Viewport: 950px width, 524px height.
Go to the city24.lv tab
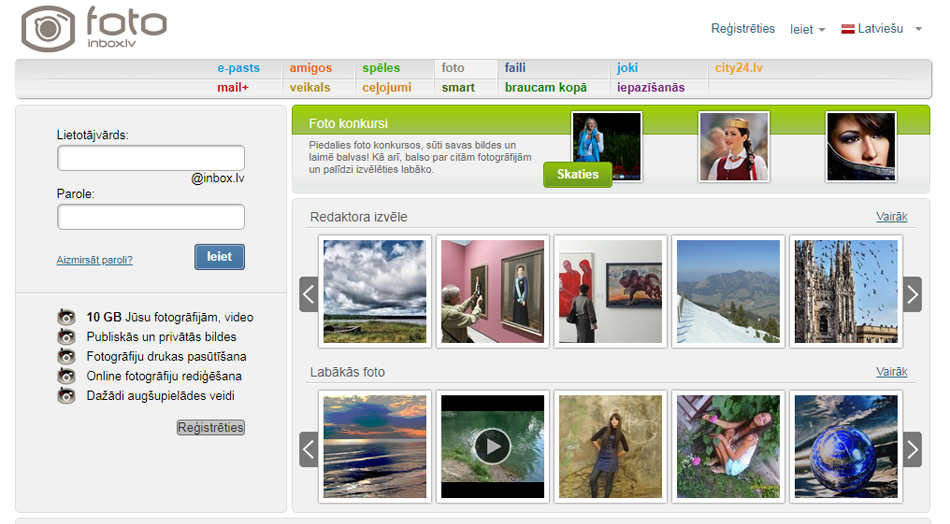pyautogui.click(x=738, y=68)
